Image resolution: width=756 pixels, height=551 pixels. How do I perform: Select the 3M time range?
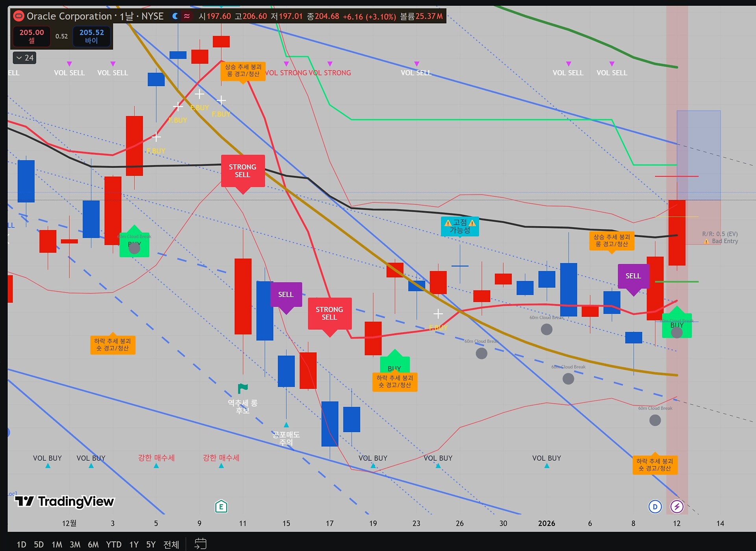[x=75, y=544]
